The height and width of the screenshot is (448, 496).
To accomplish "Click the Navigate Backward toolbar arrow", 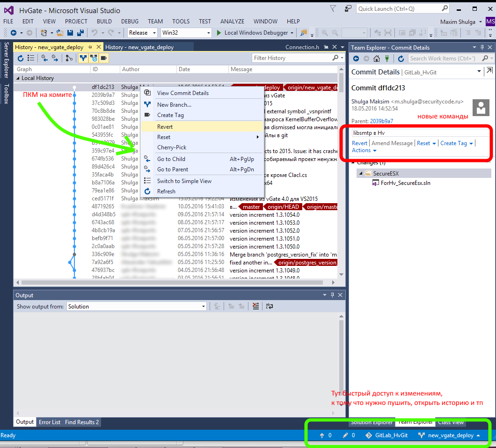I will click(x=13, y=33).
